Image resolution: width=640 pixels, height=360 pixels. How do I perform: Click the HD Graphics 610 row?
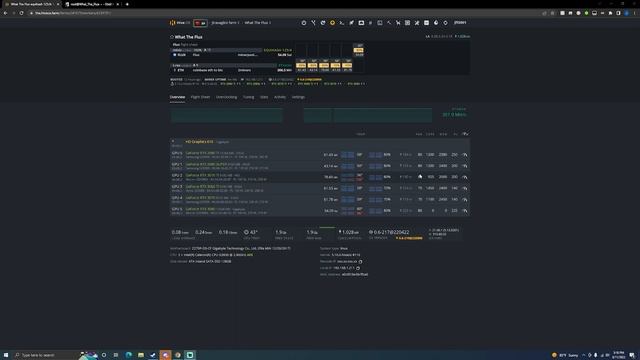pyautogui.click(x=320, y=142)
